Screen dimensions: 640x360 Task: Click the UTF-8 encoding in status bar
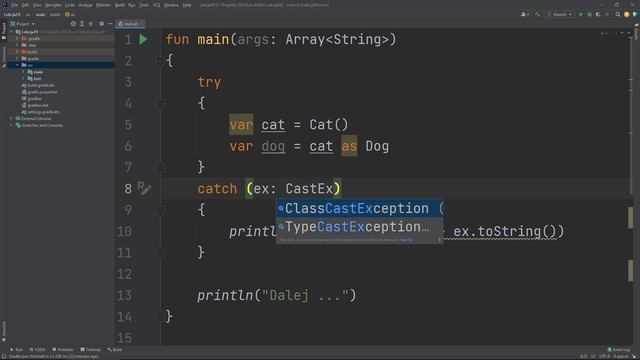(x=604, y=356)
